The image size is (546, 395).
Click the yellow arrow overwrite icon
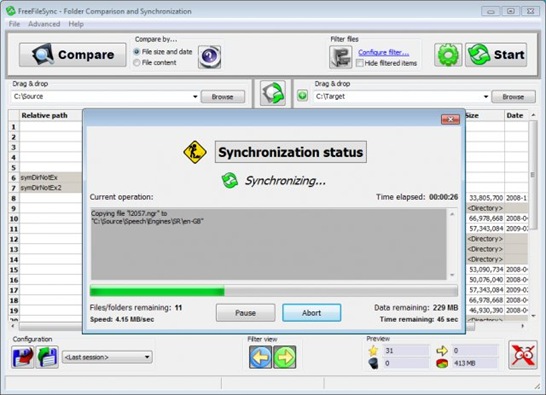(442, 350)
